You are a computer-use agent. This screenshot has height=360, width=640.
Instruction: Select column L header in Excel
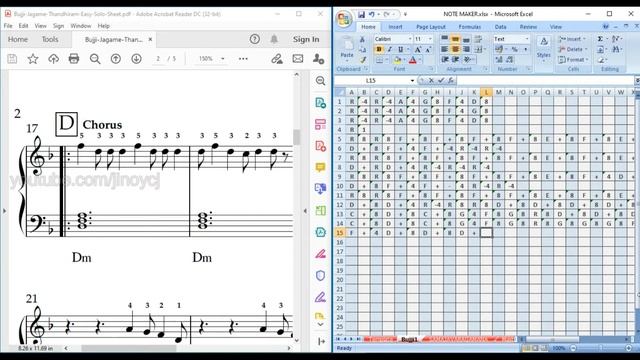click(486, 92)
